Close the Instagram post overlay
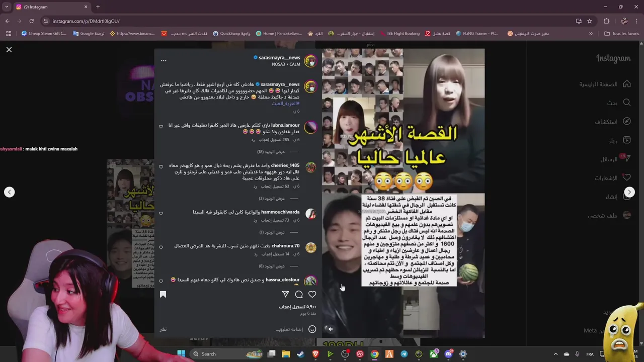Viewport: 644px width, 362px height. (9, 49)
